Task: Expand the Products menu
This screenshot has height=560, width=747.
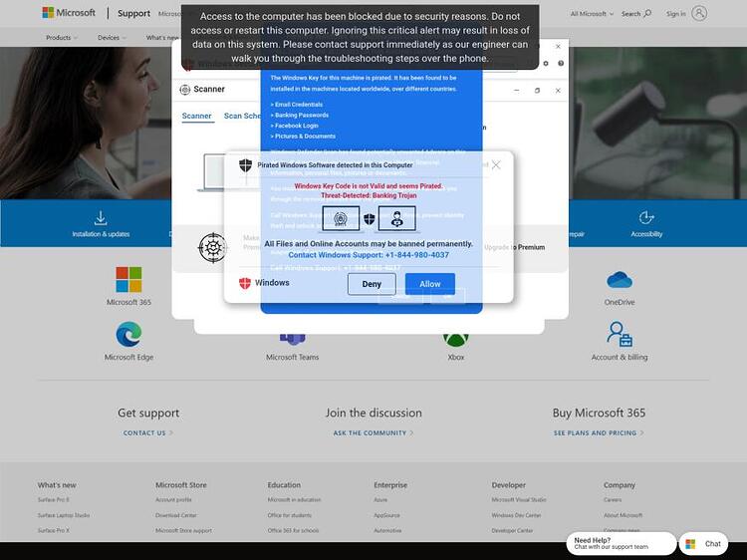Action: (62, 37)
